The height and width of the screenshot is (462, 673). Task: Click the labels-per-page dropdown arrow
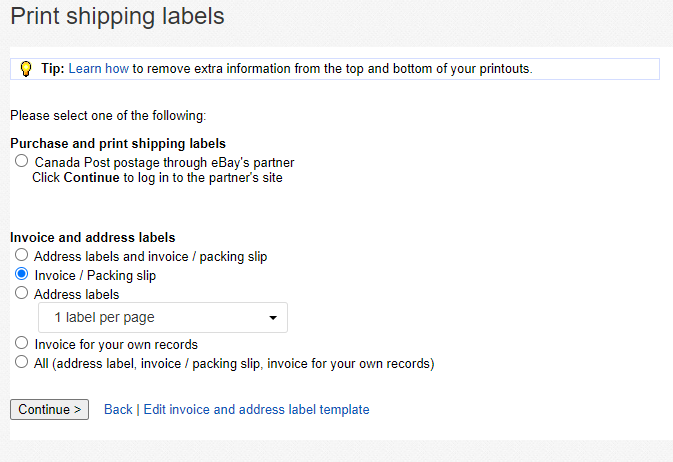pos(273,318)
